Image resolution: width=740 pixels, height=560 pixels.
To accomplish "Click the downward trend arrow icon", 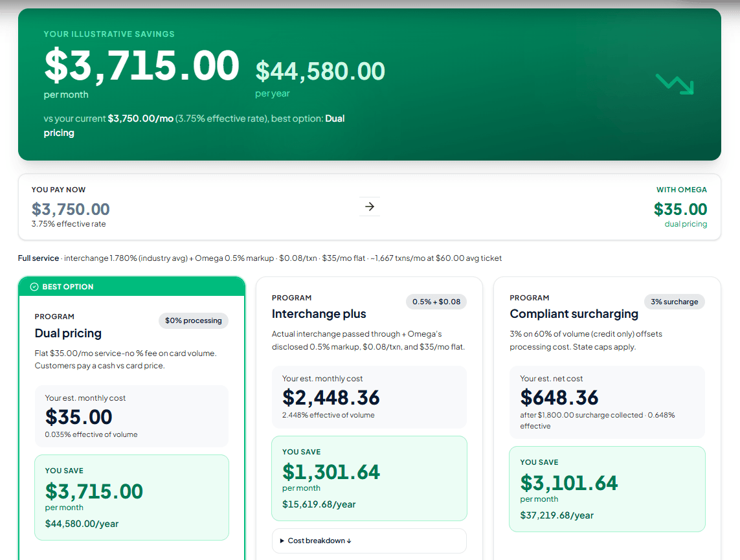I will point(673,84).
